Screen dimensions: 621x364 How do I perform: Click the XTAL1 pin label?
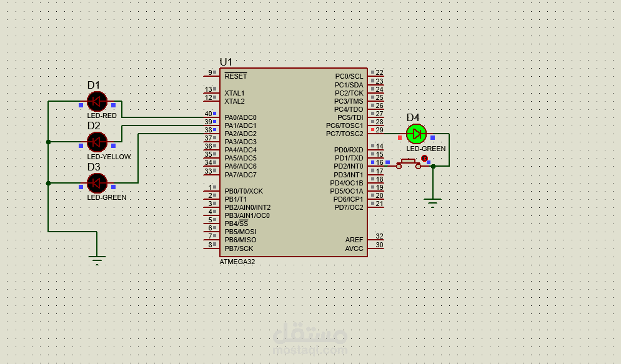[234, 93]
